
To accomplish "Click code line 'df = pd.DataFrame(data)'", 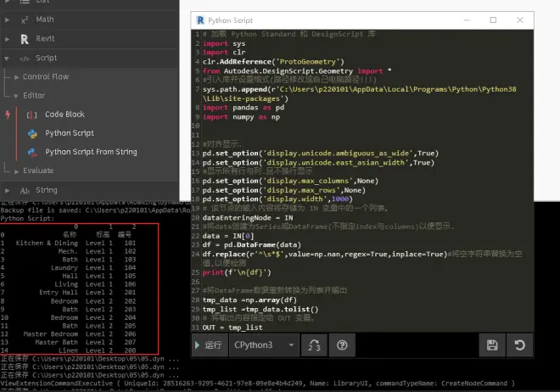I will [251, 245].
